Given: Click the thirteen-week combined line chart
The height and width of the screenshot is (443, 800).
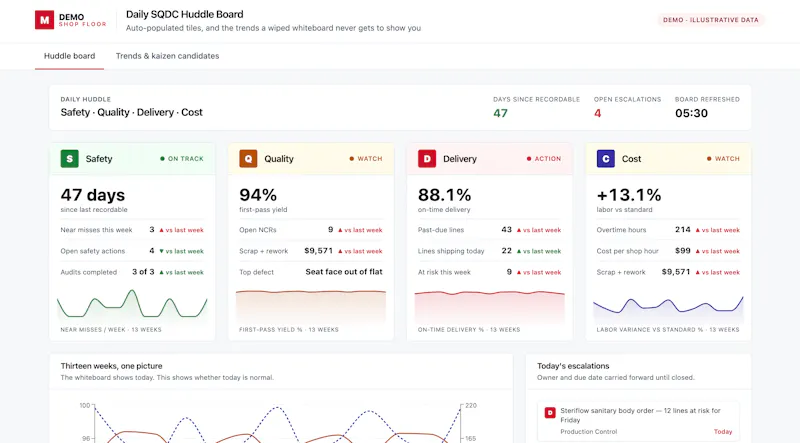Looking at the screenshot, I should (x=278, y=423).
